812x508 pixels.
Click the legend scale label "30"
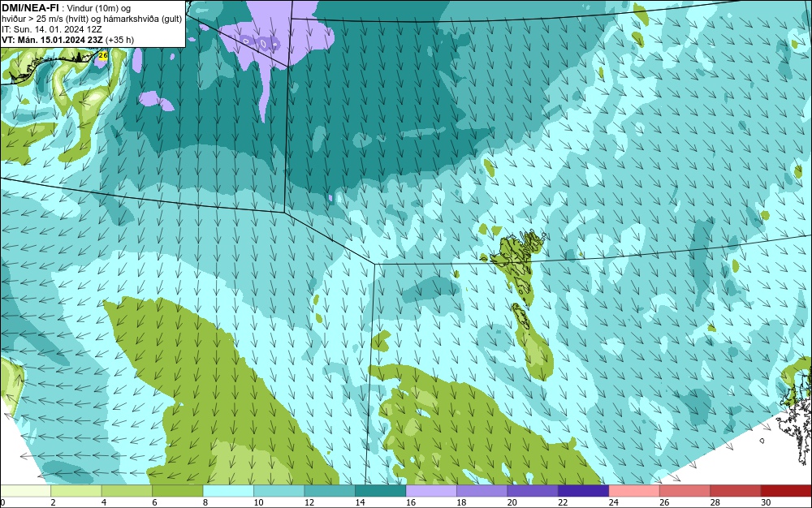pos(766,502)
